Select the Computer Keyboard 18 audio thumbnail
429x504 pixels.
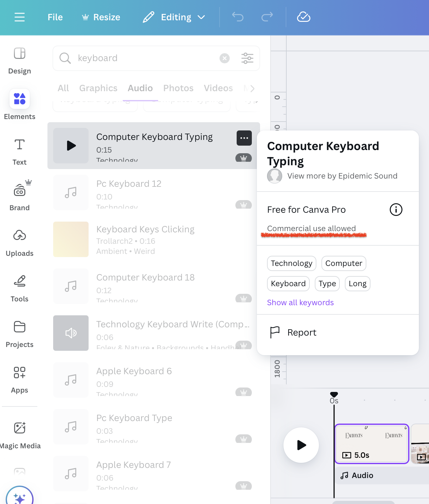[x=71, y=286]
